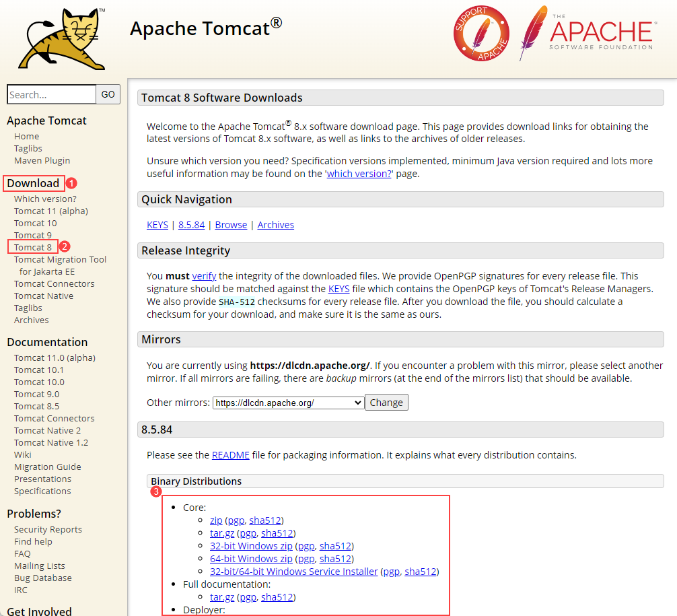Image resolution: width=677 pixels, height=616 pixels.
Task: Click the Support Apache feather badge
Action: [x=481, y=32]
